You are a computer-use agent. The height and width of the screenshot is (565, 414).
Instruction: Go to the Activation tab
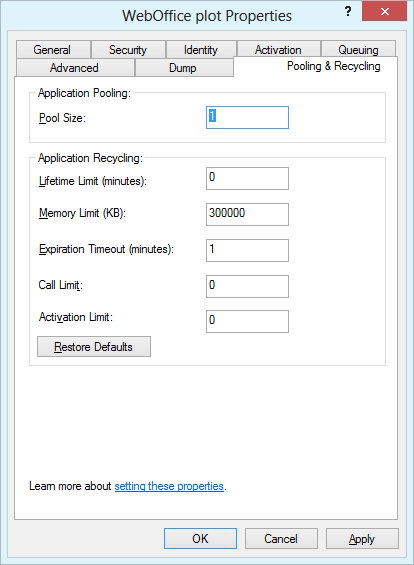(x=278, y=49)
